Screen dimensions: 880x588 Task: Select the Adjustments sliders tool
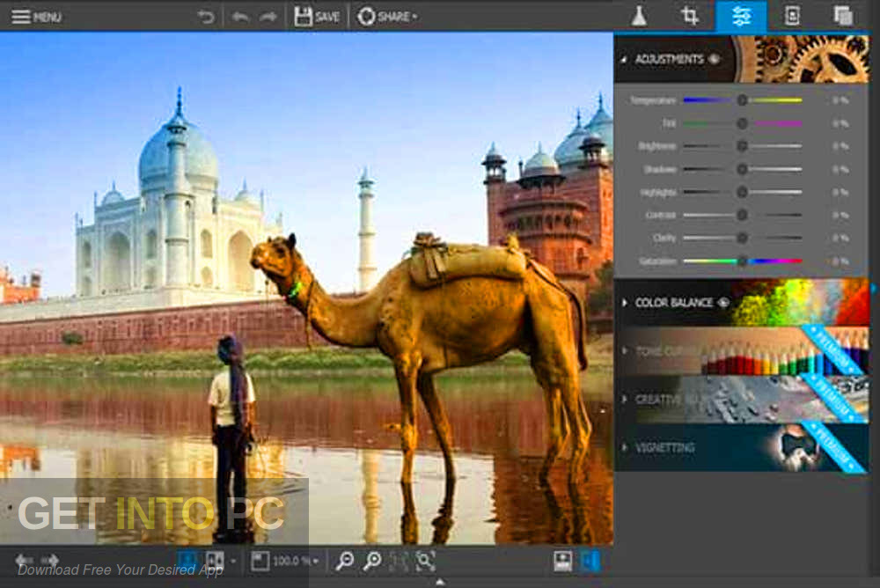click(x=740, y=15)
